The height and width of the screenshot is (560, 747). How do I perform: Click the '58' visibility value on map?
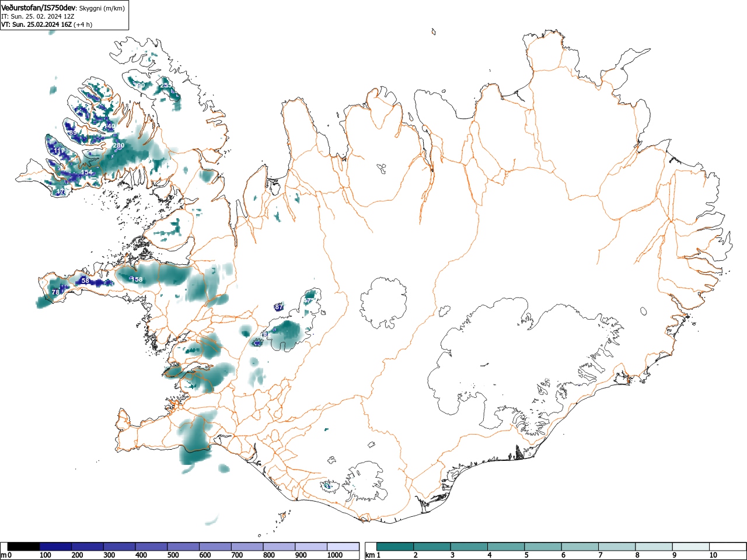click(x=85, y=281)
